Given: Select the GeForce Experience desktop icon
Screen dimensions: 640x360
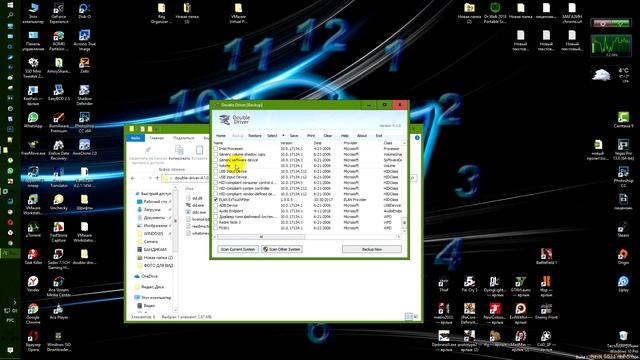Looking at the screenshot, I should tap(59, 13).
